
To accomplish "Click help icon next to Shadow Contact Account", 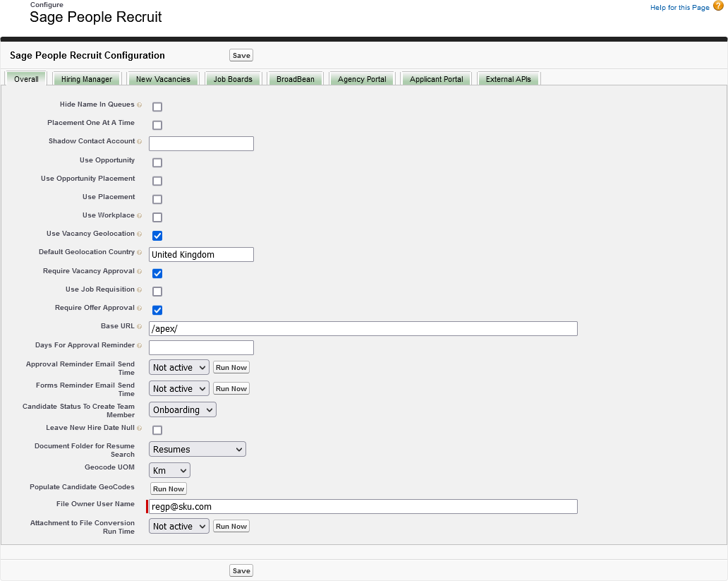I will coord(140,142).
